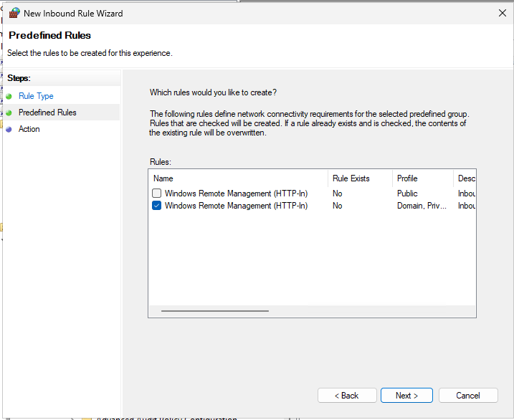The width and height of the screenshot is (514, 420).
Task: Select the 'Public' profile cell in the rules list
Action: click(407, 194)
